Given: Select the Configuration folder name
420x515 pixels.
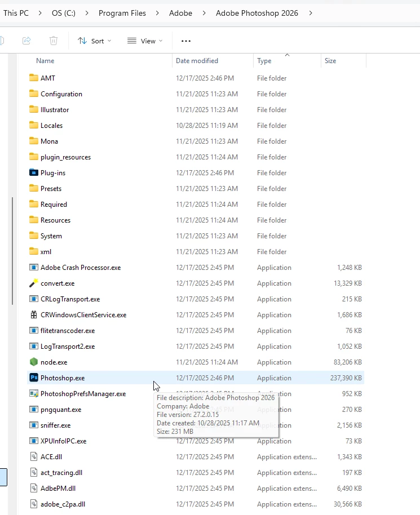Looking at the screenshot, I should 61,94.
